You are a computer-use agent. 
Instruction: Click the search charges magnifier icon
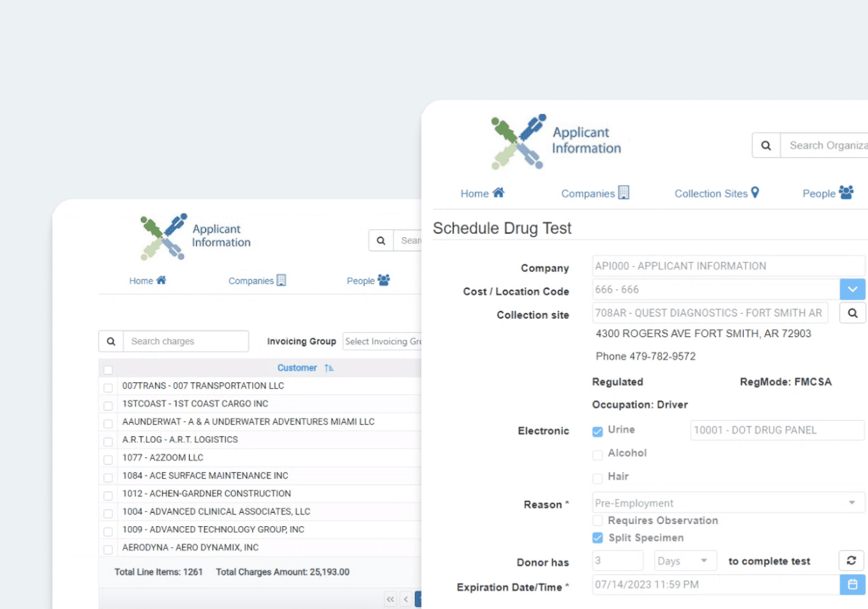(111, 341)
